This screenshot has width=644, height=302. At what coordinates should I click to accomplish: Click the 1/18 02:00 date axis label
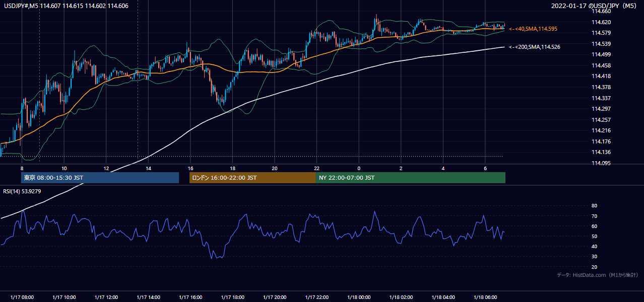coord(401,297)
